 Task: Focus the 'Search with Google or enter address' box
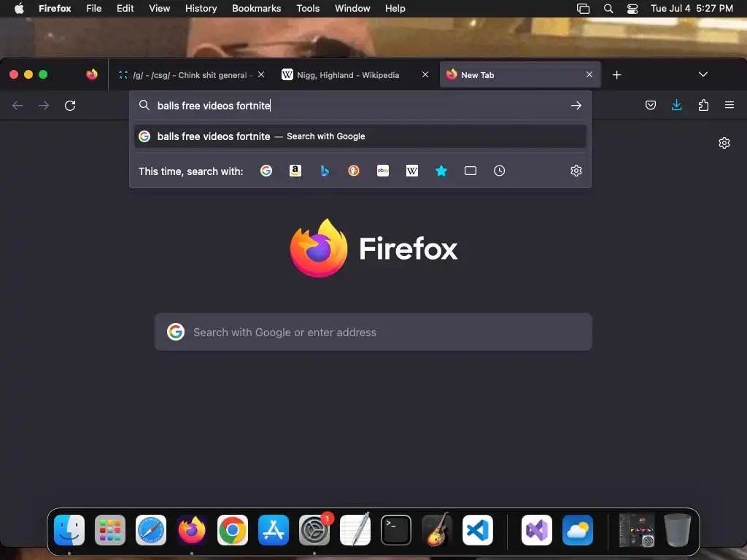(373, 332)
